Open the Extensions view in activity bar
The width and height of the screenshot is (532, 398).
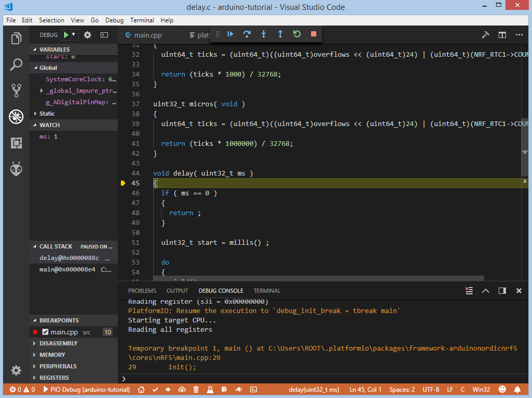click(x=16, y=143)
